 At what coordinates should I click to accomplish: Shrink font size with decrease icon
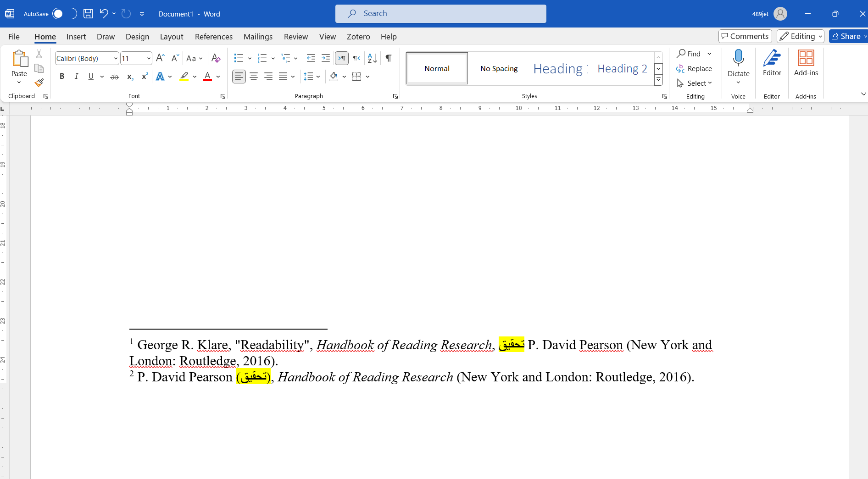pos(175,58)
